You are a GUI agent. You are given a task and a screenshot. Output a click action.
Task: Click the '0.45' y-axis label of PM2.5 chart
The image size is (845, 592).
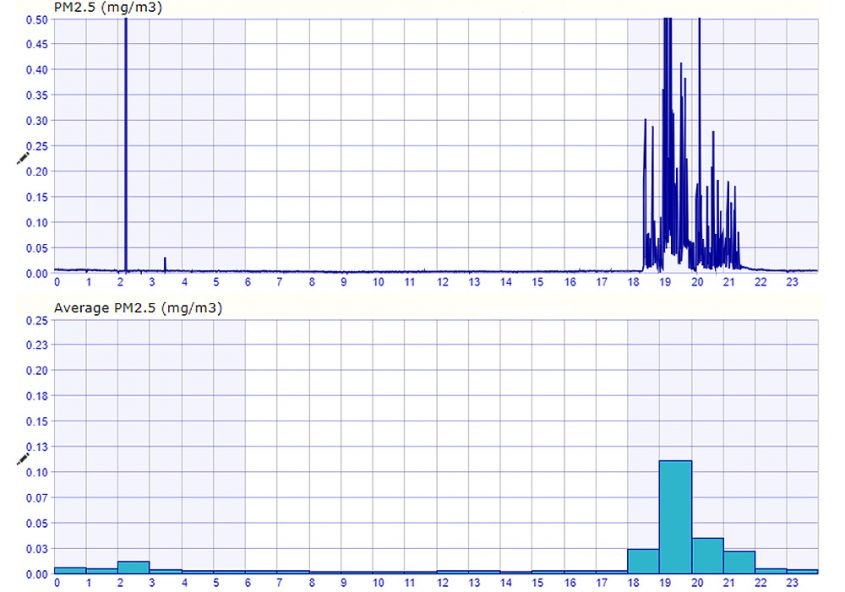pos(37,44)
